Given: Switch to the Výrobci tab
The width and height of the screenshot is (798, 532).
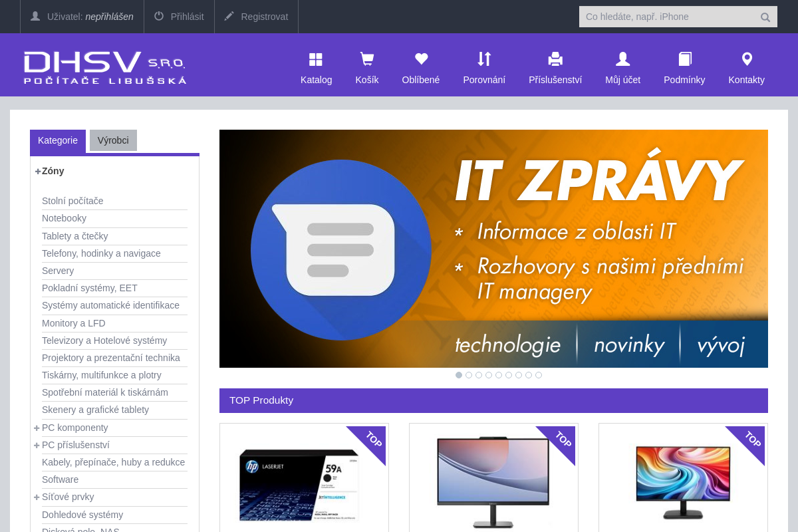Looking at the screenshot, I should [x=113, y=140].
